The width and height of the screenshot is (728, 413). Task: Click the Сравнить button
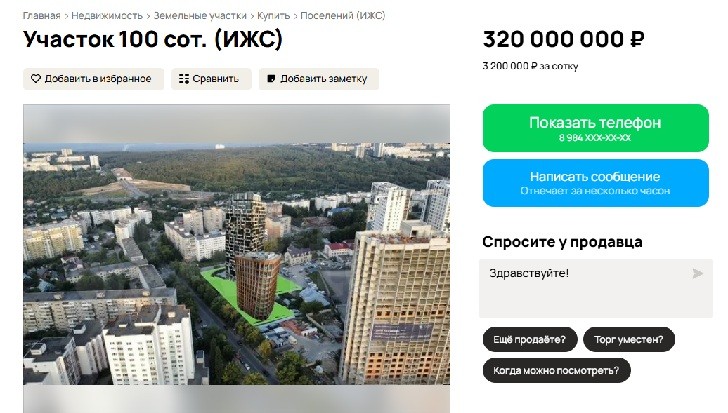211,79
